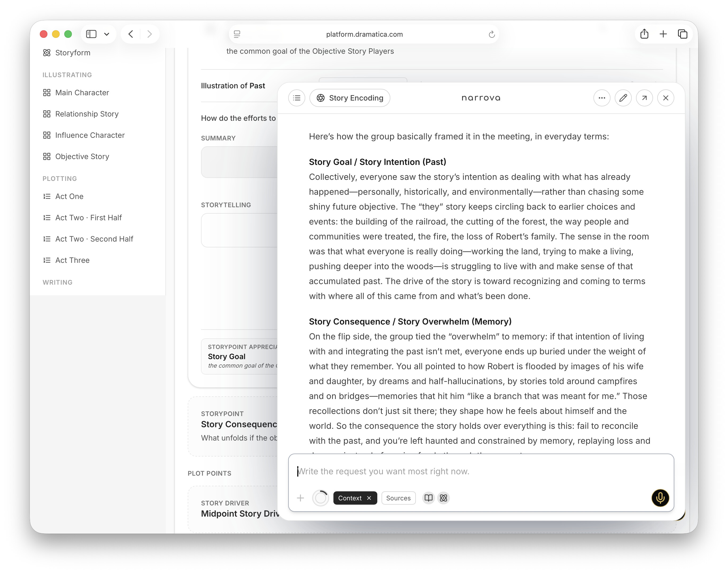Open the three-dots more options menu
728x573 pixels.
pos(602,98)
